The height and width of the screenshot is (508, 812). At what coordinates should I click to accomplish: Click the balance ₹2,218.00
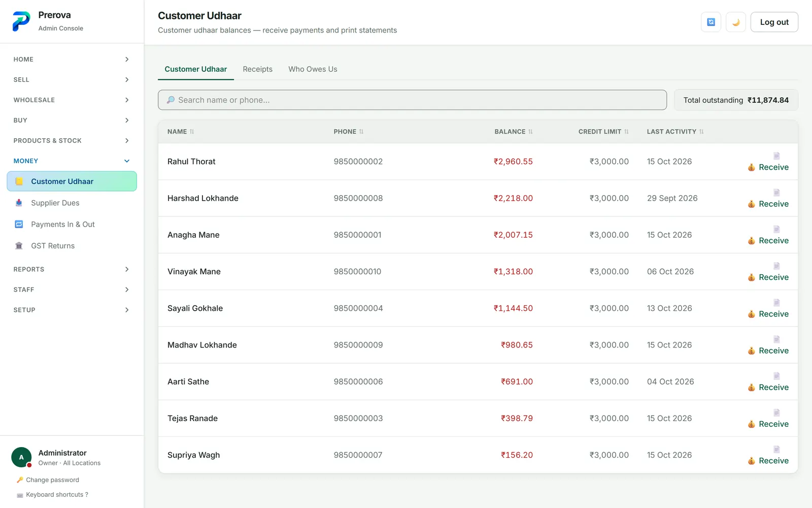[x=513, y=198]
